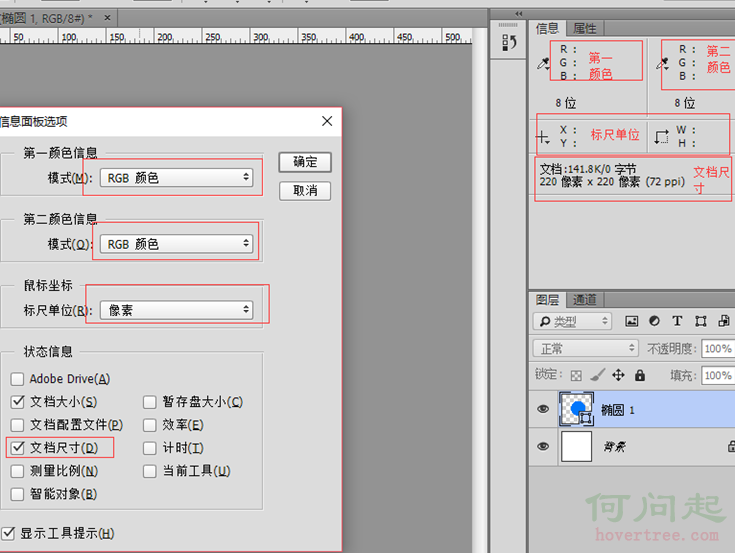The width and height of the screenshot is (735, 553).
Task: Select the 背景 layer name
Action: (x=615, y=447)
